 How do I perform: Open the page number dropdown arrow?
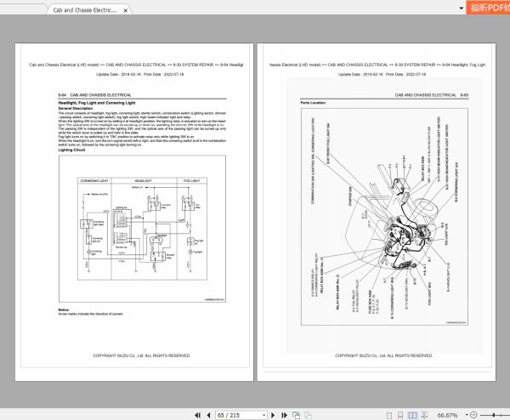point(263,415)
